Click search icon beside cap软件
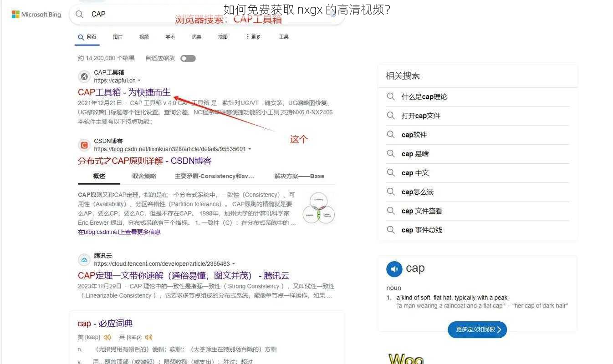Screen dimensions: 613x364 point(391,135)
